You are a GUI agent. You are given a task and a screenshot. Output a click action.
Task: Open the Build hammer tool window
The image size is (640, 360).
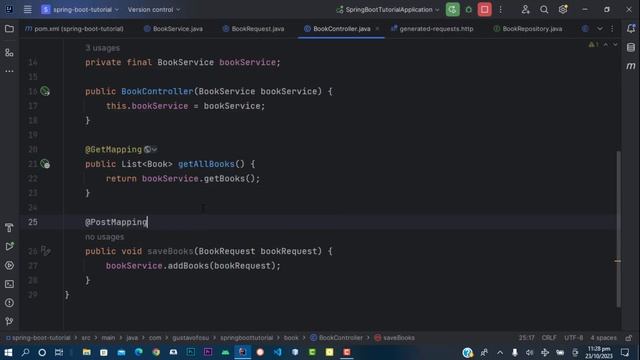pos(9,228)
